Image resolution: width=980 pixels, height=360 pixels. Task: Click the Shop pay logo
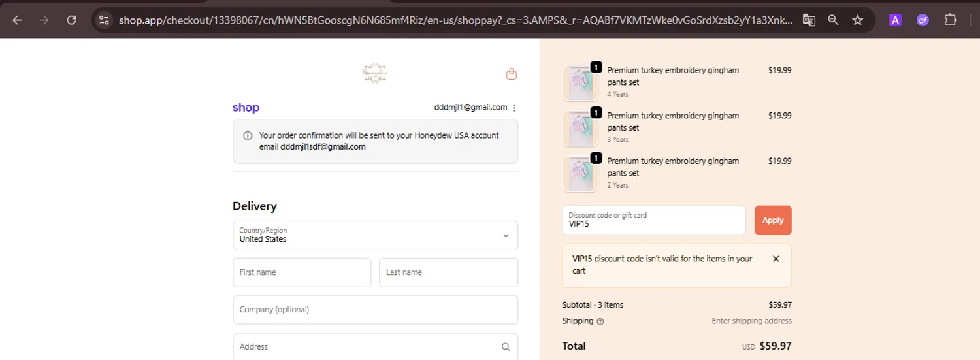[246, 108]
